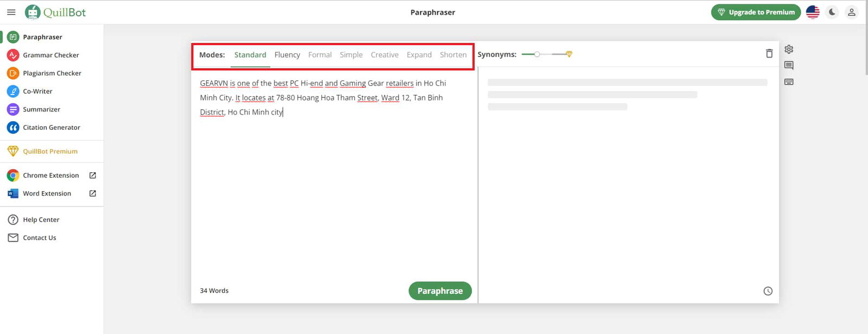Screen dimensions: 868x334
Task: Change language via US flag icon
Action: click(x=813, y=12)
